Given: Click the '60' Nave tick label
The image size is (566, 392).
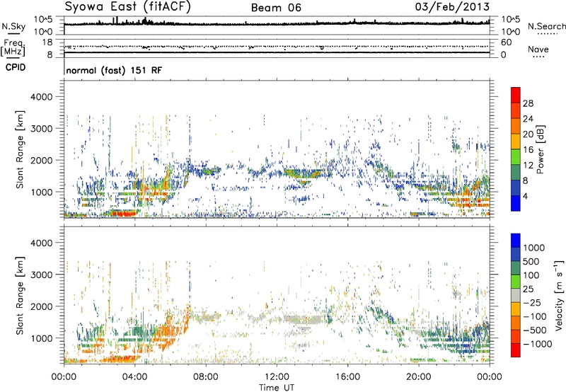Looking at the screenshot, I should [x=507, y=42].
